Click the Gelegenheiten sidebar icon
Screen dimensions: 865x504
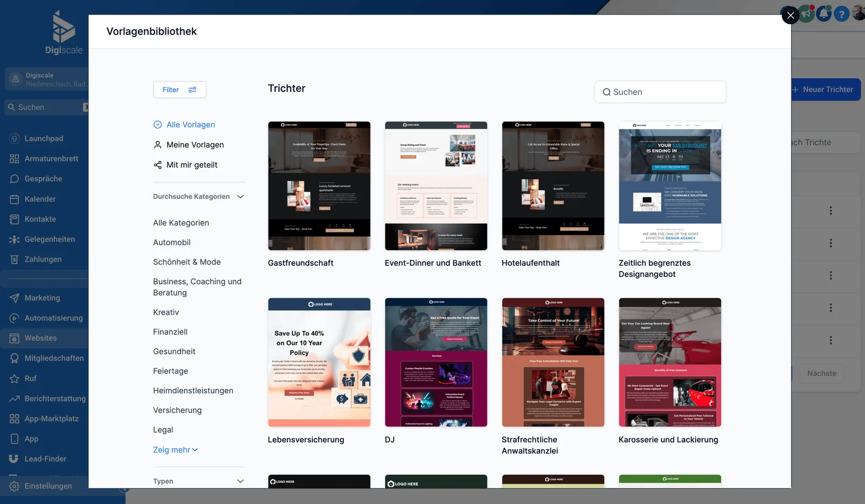point(15,239)
